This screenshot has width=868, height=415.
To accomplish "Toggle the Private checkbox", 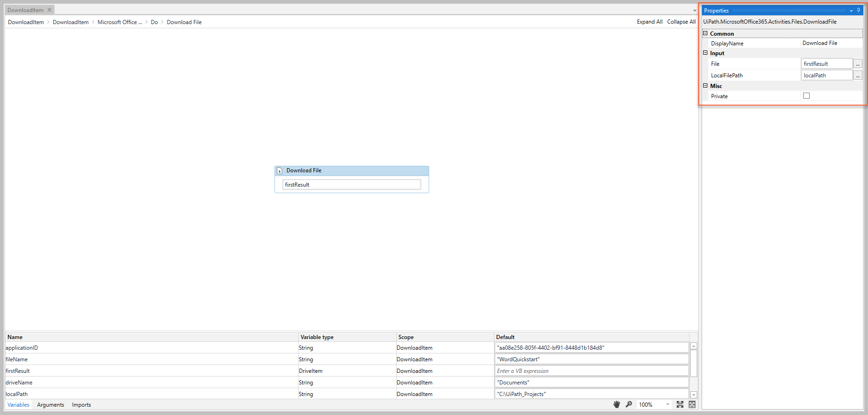I will tap(806, 96).
